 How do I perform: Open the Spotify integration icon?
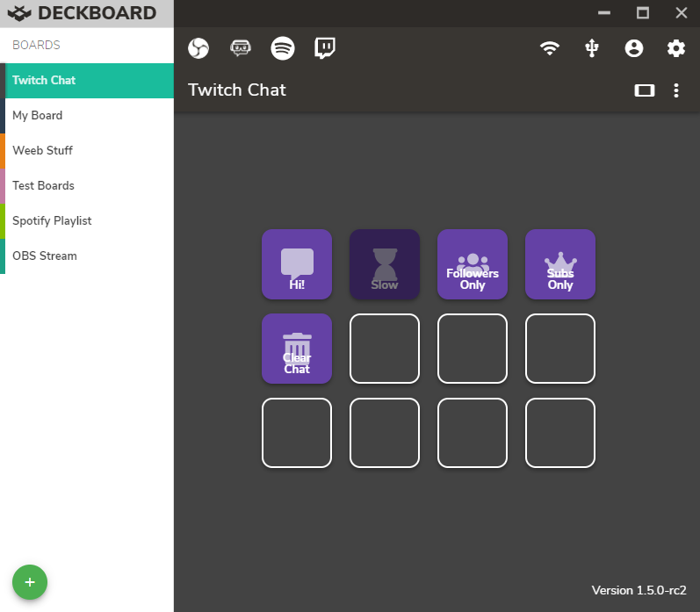pos(283,47)
